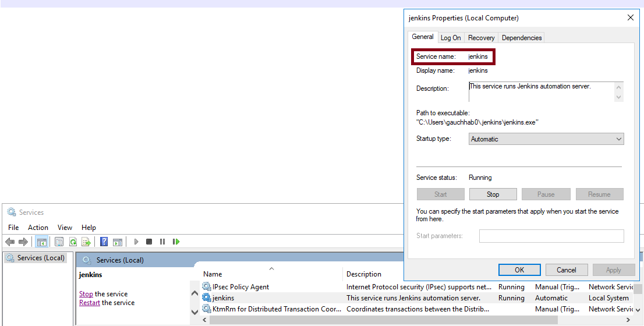Click the Restart Service icon in toolbar
This screenshot has height=326, width=644.
click(x=176, y=242)
